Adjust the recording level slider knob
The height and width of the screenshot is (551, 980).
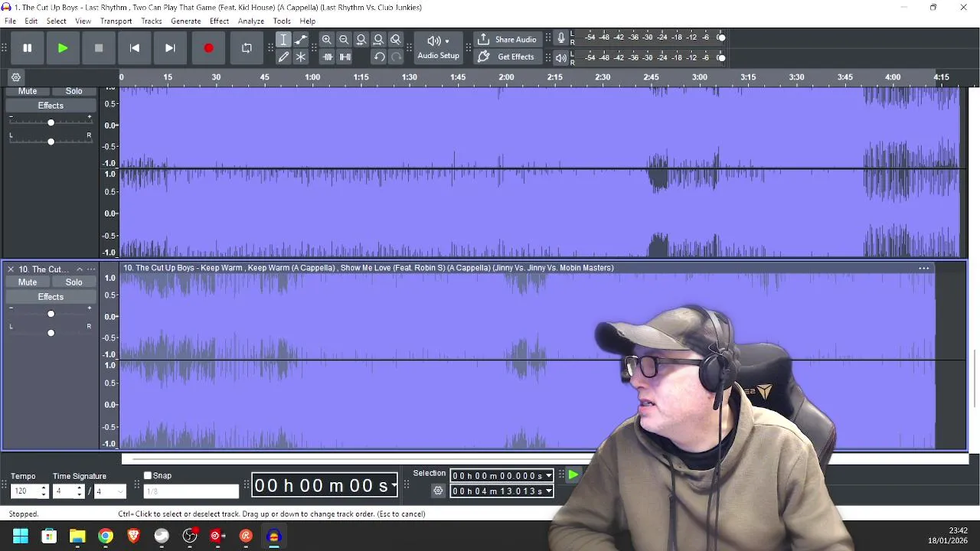click(x=721, y=37)
